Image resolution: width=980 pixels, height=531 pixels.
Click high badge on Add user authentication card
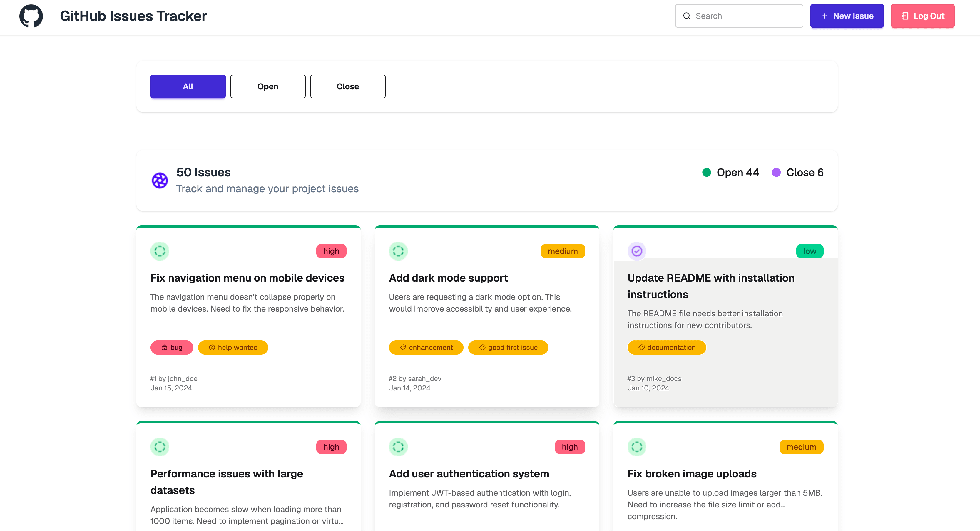[569, 447]
